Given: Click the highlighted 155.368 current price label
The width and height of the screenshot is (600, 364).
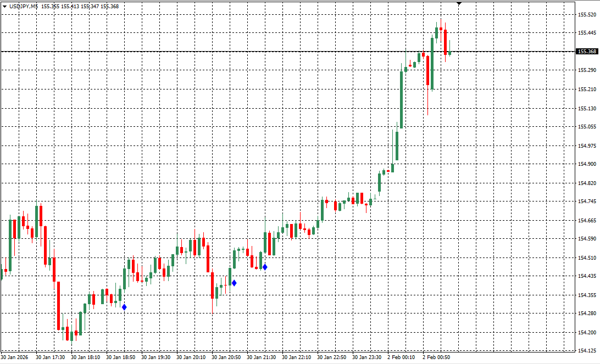Looking at the screenshot, I should point(587,52).
